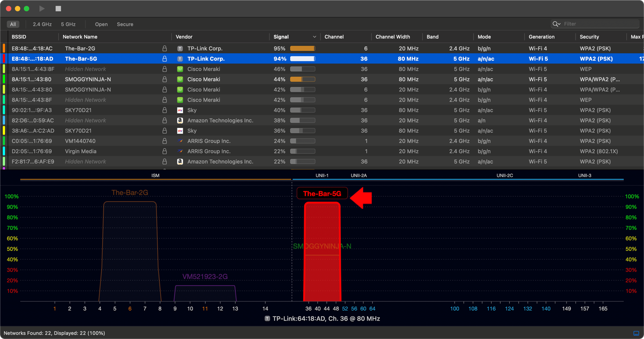Click The-Bar-5G label in the channel graph
This screenshot has width=644, height=339.
click(x=322, y=194)
